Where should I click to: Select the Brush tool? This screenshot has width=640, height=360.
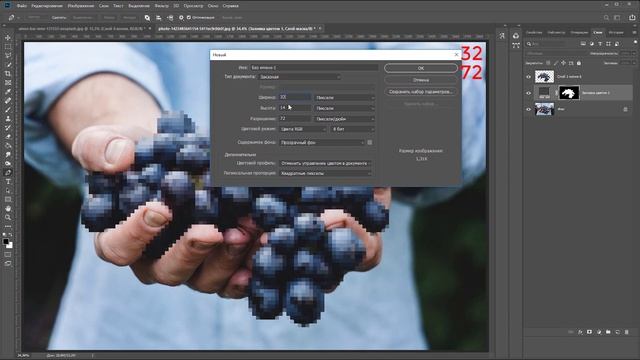click(8, 109)
